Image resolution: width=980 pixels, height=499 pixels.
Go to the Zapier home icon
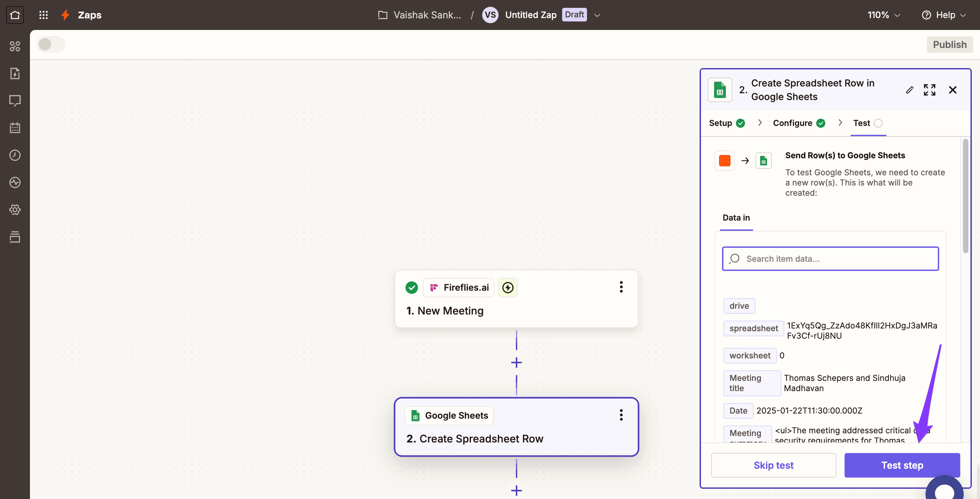click(15, 15)
